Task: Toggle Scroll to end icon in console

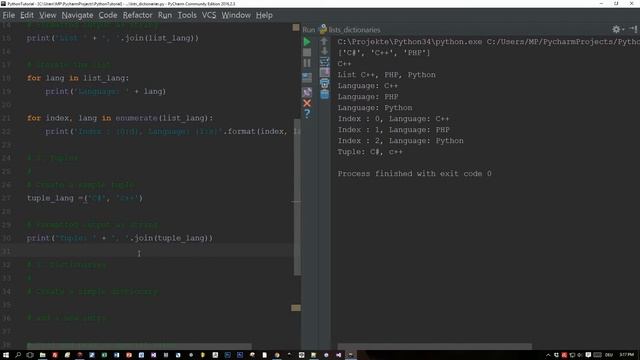Action: [324, 73]
